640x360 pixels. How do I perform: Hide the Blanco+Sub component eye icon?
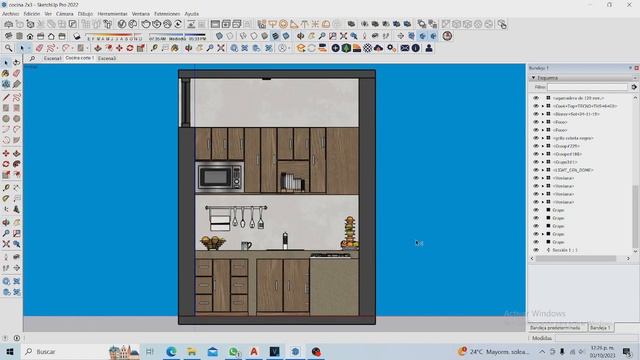(536, 114)
